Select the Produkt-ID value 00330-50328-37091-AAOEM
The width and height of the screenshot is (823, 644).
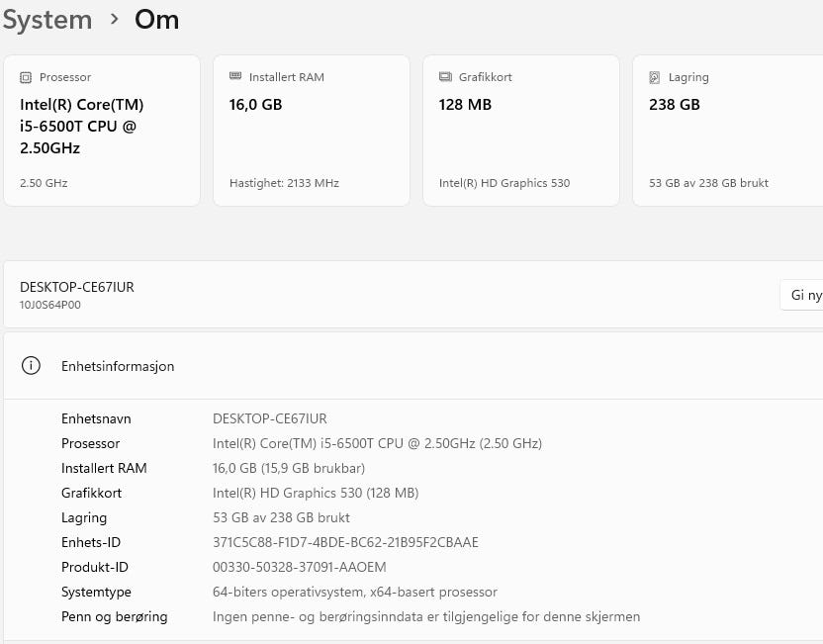pyautogui.click(x=299, y=567)
